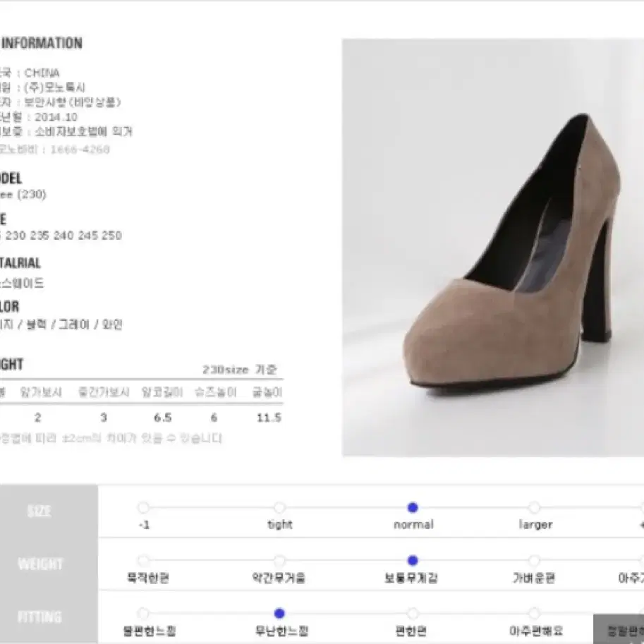The height and width of the screenshot is (644, 644).
Task: Click the 와인 color option text
Action: tap(112, 325)
